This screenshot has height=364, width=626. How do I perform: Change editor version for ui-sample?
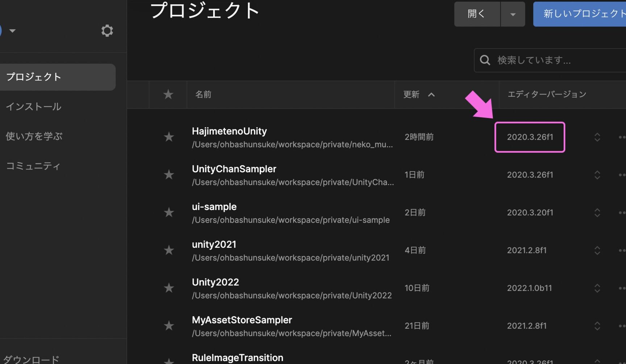[597, 212]
